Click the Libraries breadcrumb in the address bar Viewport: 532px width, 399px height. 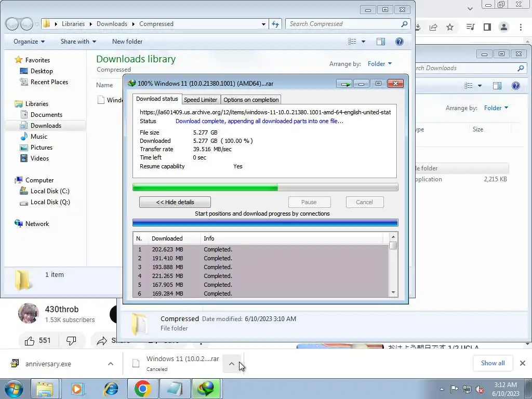pos(73,24)
